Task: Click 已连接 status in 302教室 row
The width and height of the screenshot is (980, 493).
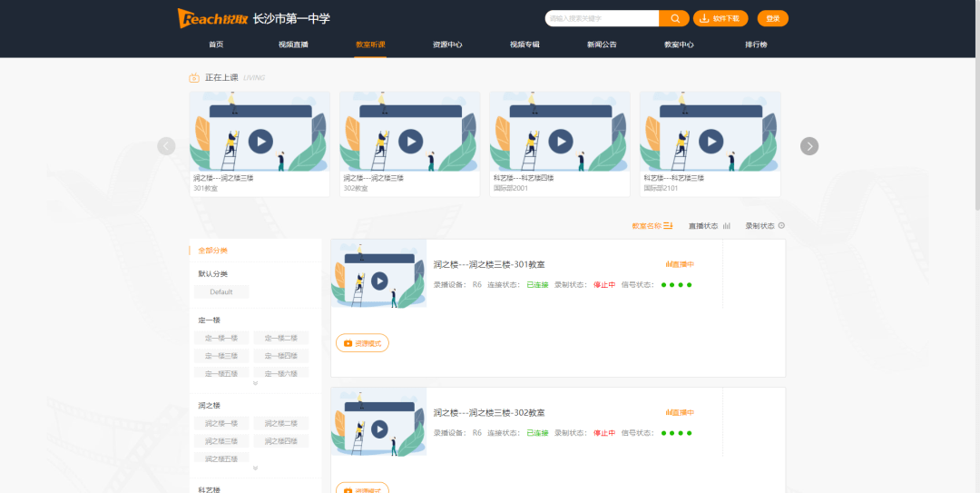Action: click(537, 433)
